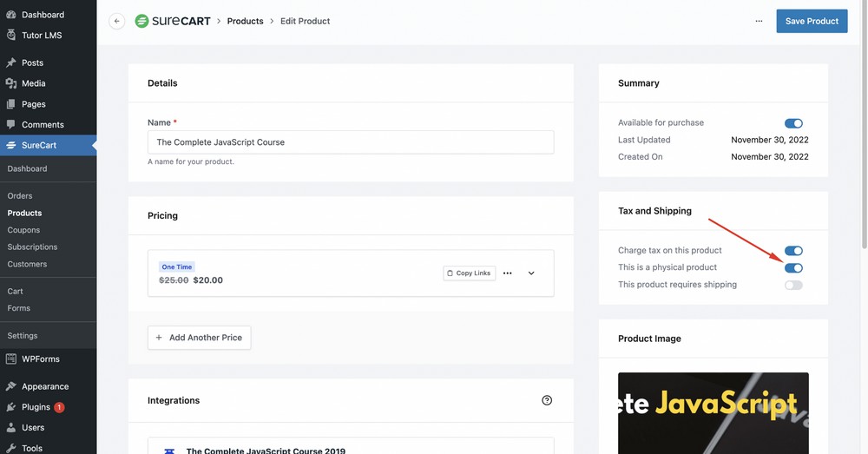Disable Charge tax on this product
This screenshot has width=868, height=454.
pyautogui.click(x=793, y=251)
